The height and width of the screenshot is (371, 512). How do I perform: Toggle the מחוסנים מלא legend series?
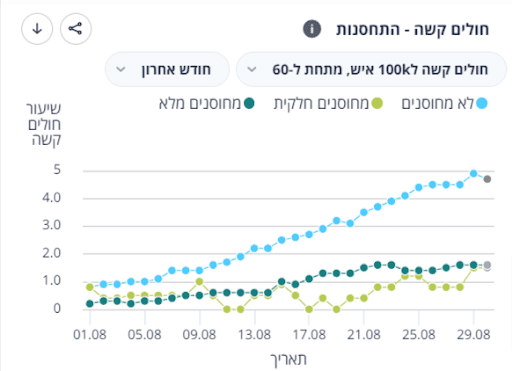click(x=207, y=104)
